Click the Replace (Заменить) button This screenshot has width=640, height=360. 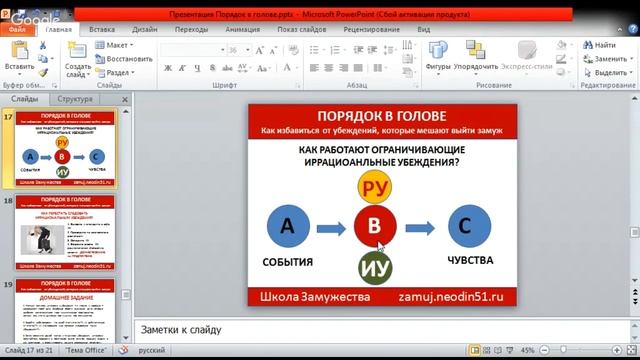[x=608, y=59]
